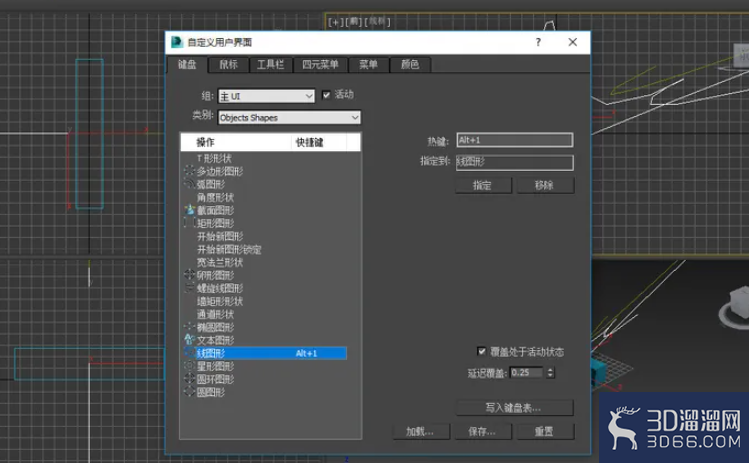Click the star shape icon (星形图形)

189,366
